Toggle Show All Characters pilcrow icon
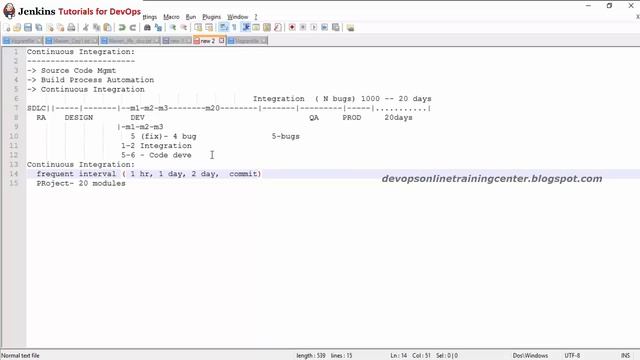This screenshot has width=640, height=360. [x=234, y=28]
